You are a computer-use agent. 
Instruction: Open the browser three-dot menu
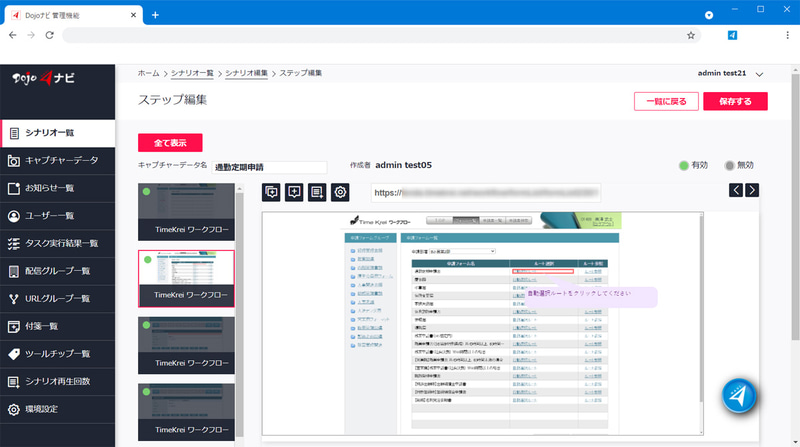[787, 35]
